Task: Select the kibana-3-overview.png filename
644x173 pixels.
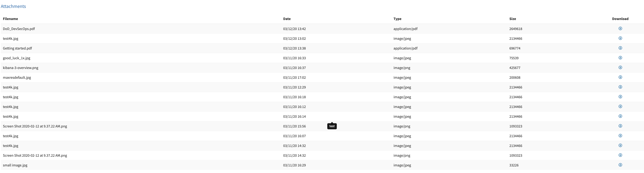Action: [x=20, y=68]
